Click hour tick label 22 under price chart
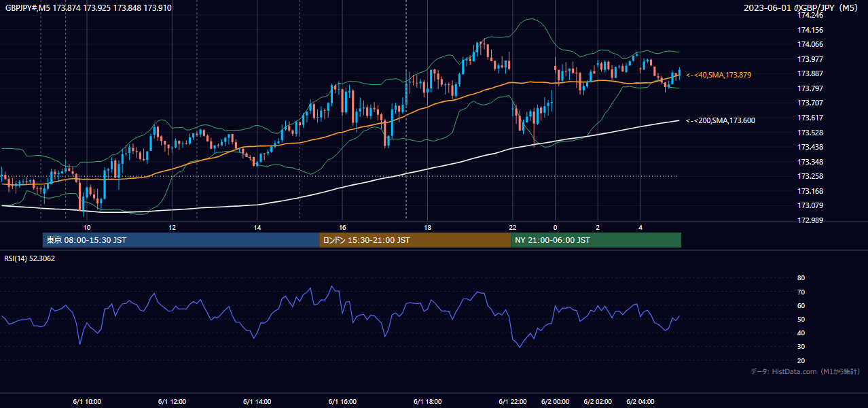 coord(513,227)
